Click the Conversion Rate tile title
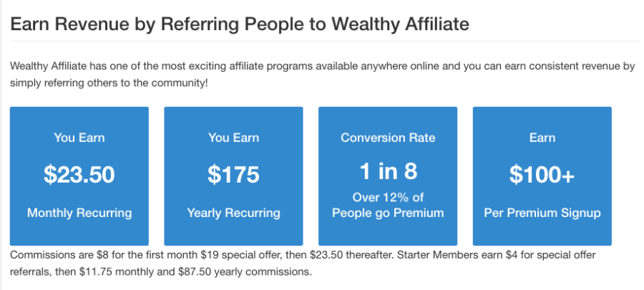644x290 pixels. (388, 137)
